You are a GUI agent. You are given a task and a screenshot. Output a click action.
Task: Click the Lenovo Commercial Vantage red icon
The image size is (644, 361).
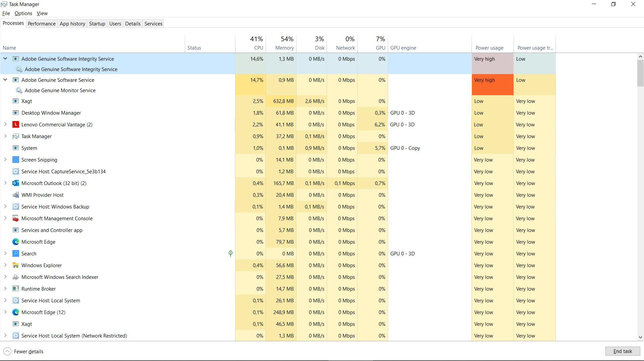(x=15, y=124)
